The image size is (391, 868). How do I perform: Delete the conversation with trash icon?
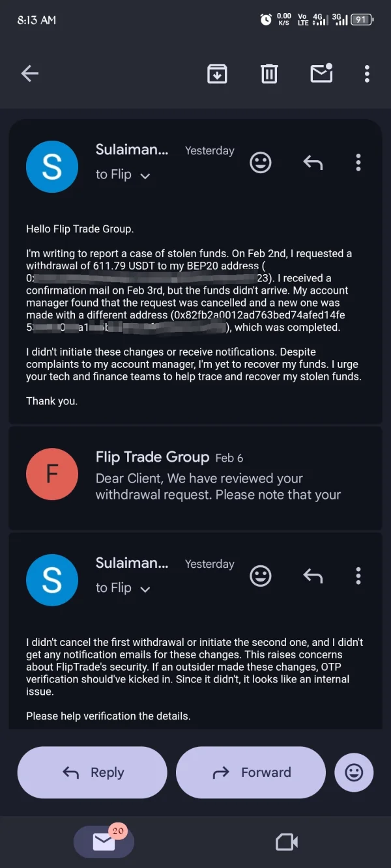(269, 74)
